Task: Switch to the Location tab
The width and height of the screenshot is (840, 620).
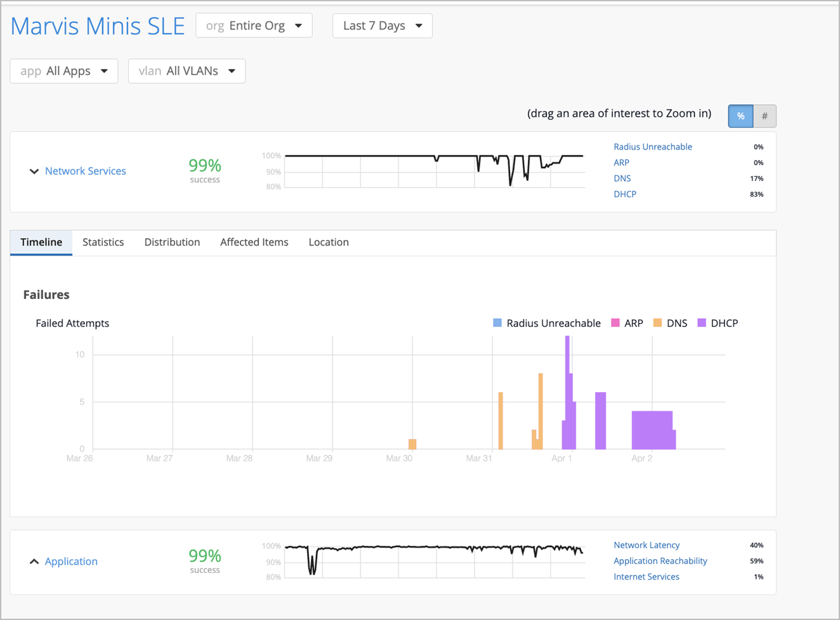Action: tap(329, 242)
